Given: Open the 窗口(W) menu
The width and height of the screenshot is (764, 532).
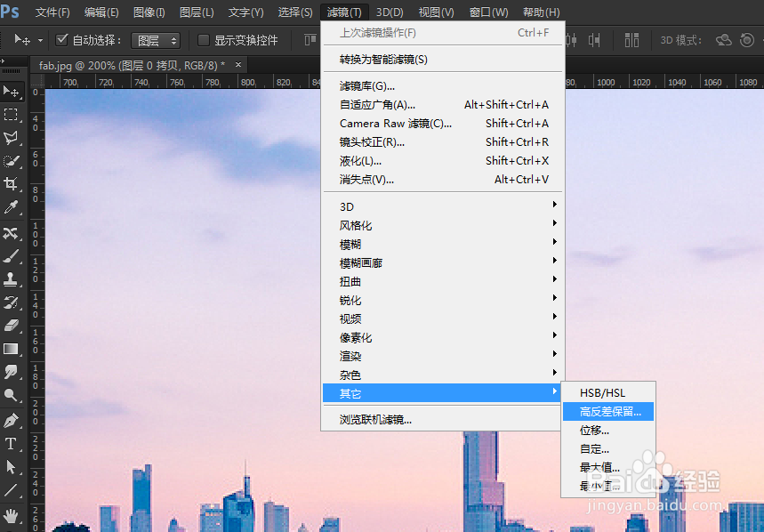Looking at the screenshot, I should [488, 12].
